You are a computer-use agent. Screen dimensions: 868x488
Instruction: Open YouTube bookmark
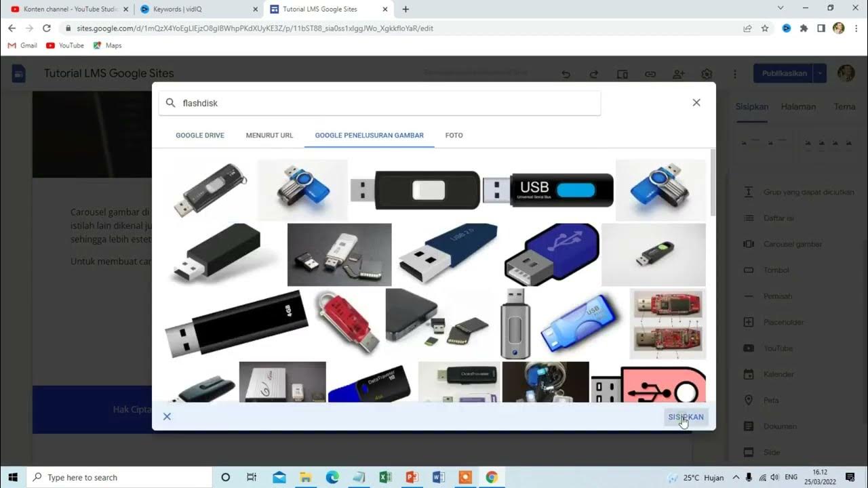65,45
